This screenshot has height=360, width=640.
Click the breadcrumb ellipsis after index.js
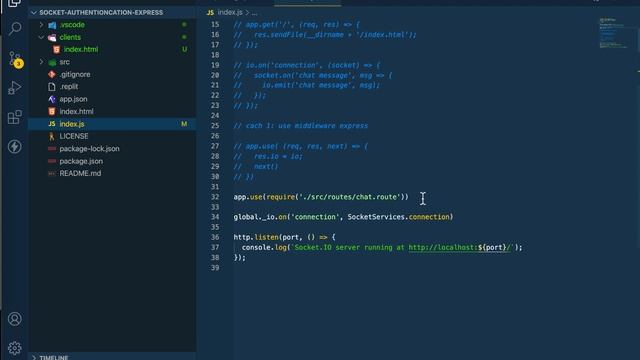click(254, 13)
